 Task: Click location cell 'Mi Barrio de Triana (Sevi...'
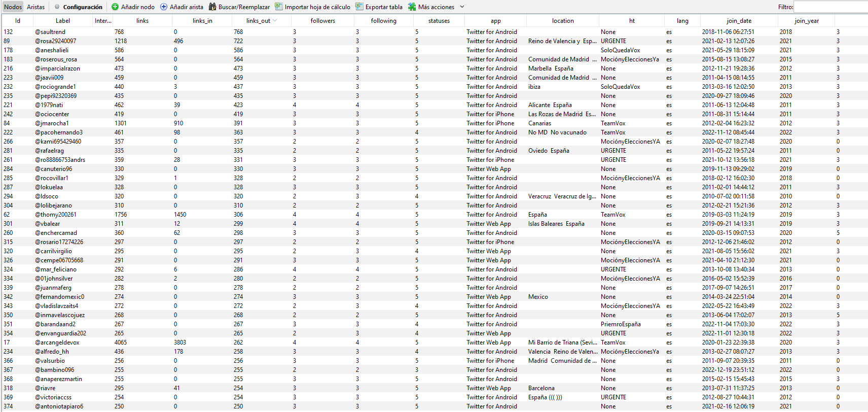(x=563, y=342)
